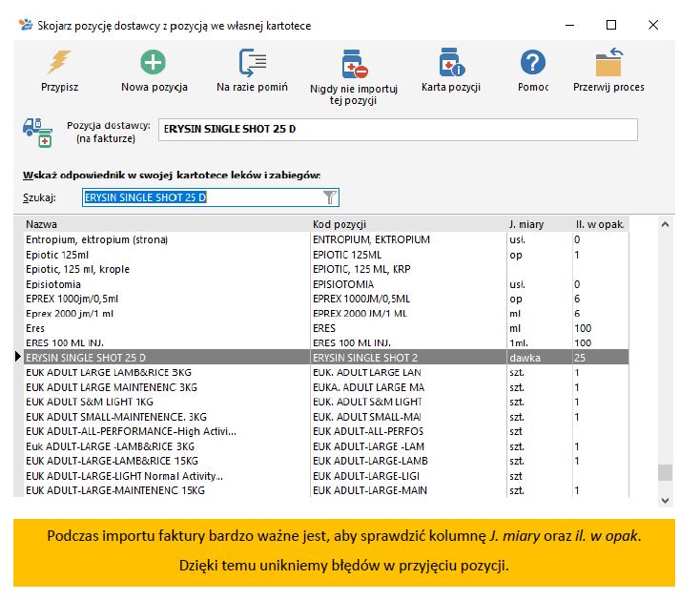This screenshot has width=700, height=600.
Task: Sort by the Il. w opak. column header
Action: (601, 224)
